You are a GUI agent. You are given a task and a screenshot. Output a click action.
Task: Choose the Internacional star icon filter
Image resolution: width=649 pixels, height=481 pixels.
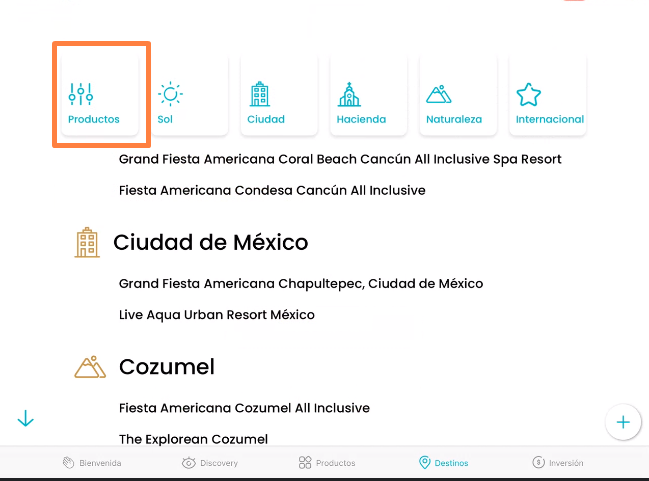click(529, 94)
